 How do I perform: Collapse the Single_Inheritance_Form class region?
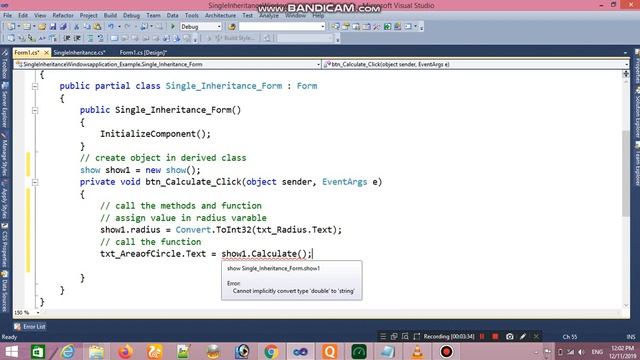(x=35, y=86)
